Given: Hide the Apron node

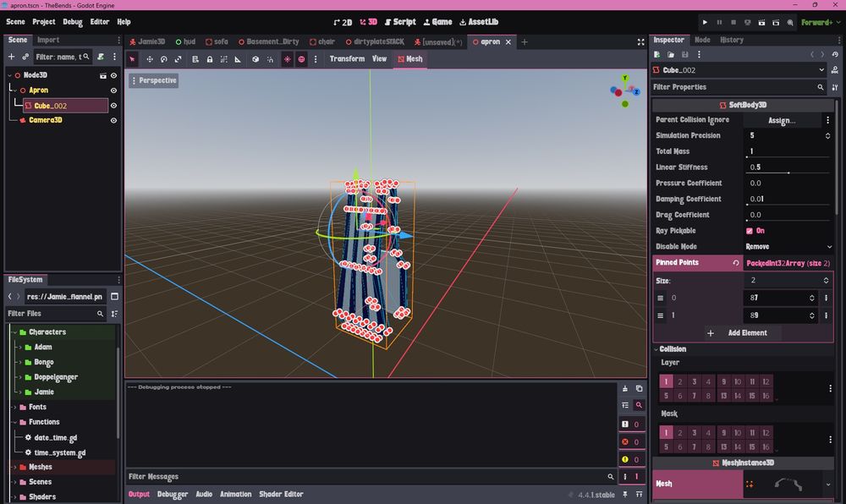Looking at the screenshot, I should [114, 90].
